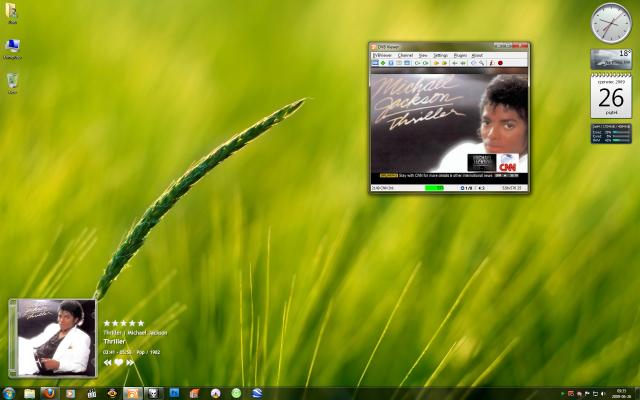640x400 pixels.
Task: Open the Settings menu in DVB Viewer
Action: tap(440, 55)
